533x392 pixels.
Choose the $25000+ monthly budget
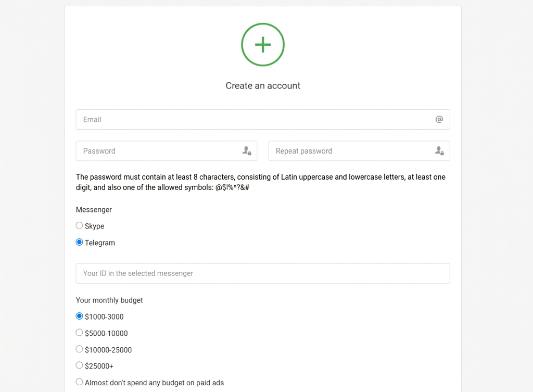coord(79,365)
